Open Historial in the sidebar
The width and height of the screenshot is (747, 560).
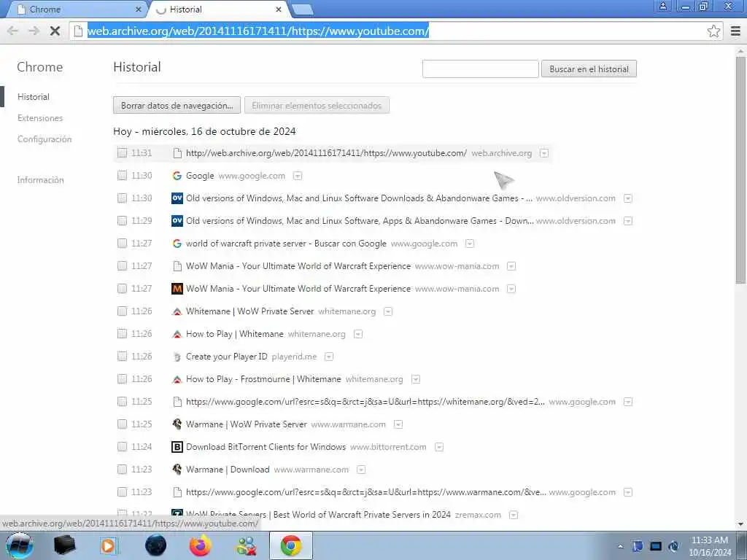34,97
